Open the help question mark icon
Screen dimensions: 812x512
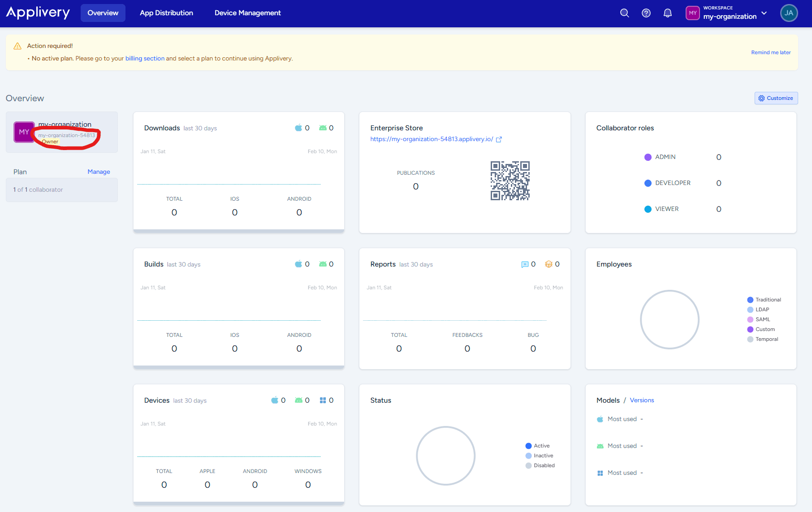646,13
